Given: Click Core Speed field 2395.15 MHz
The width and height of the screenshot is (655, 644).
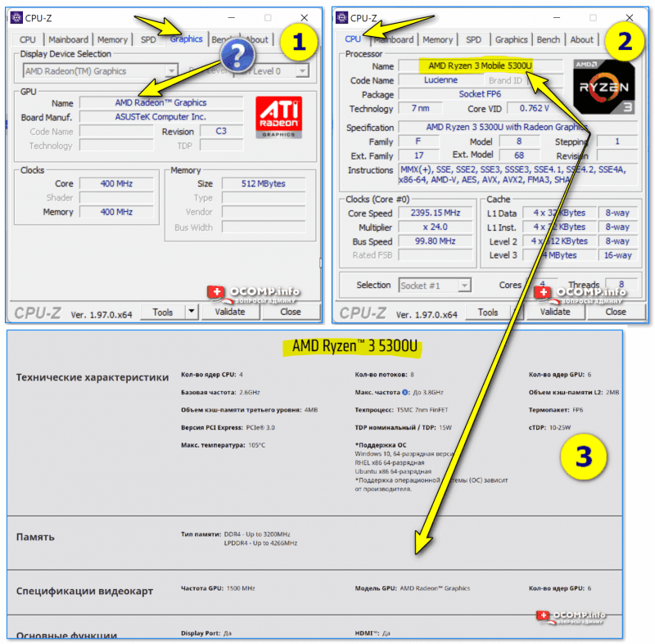Looking at the screenshot, I should point(436,213).
